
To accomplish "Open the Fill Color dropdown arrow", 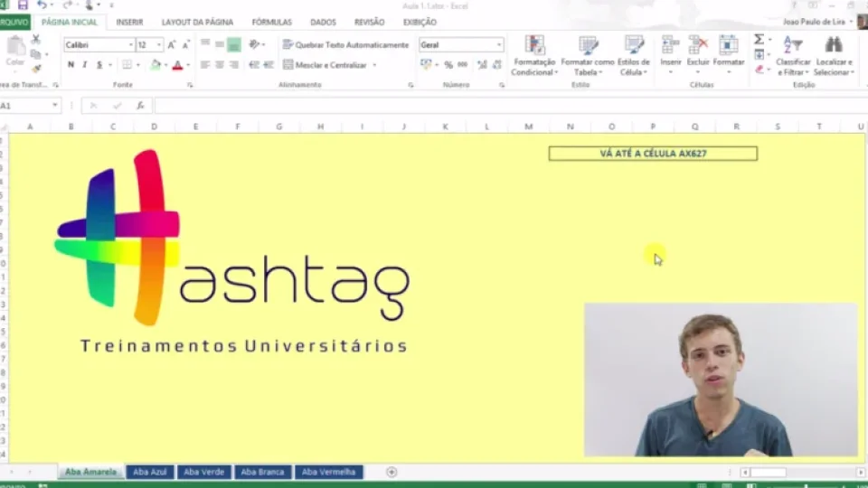I will [x=165, y=65].
